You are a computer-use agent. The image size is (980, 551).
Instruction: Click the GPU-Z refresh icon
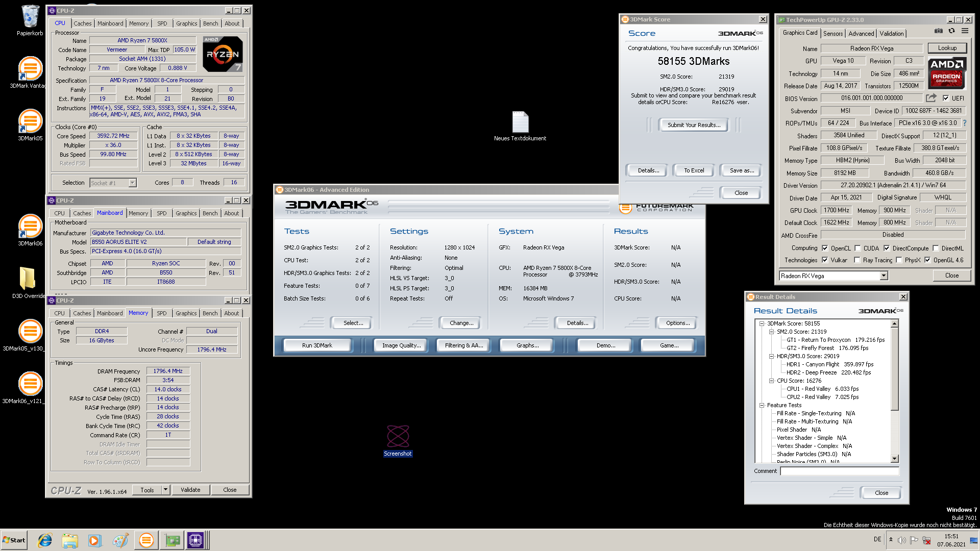[x=951, y=31]
